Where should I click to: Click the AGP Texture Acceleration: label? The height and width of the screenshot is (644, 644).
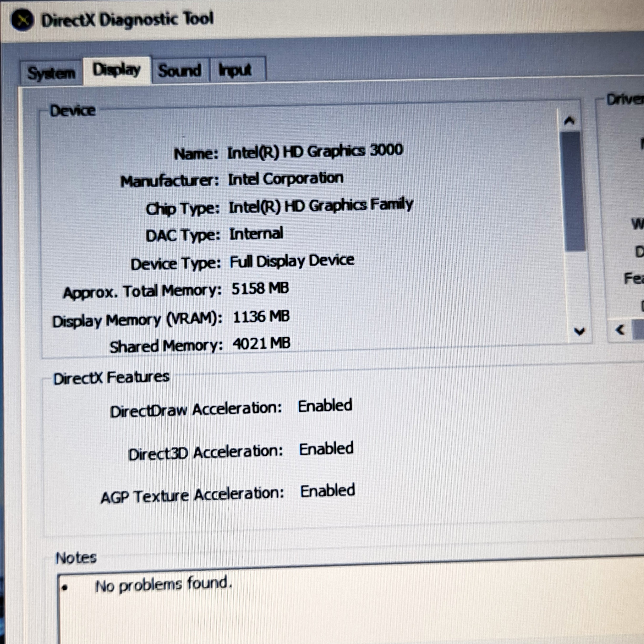tap(192, 496)
